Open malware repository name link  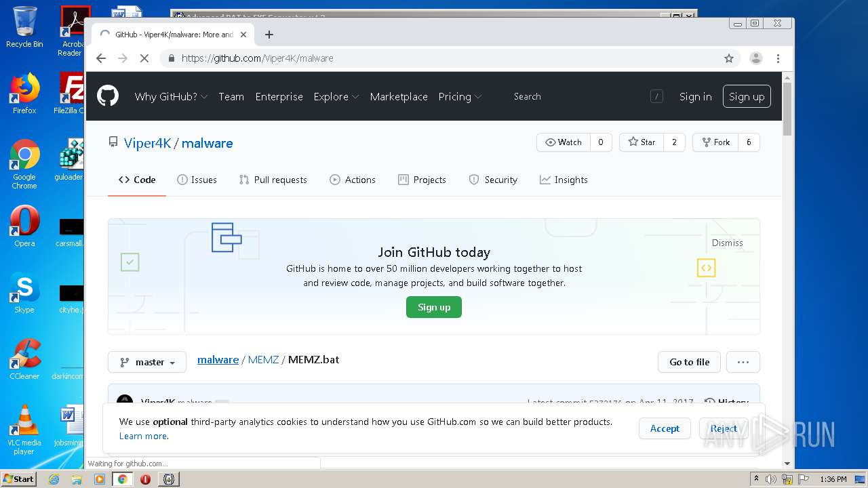[207, 143]
